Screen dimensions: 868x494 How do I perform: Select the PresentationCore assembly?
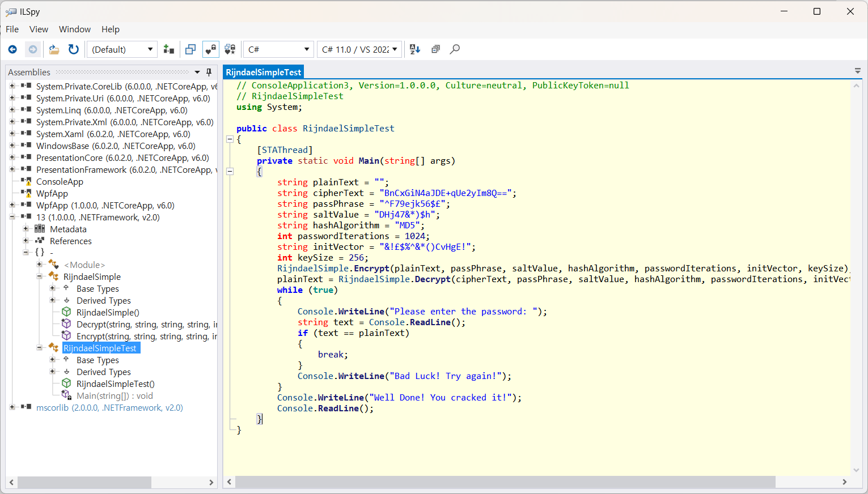pos(122,158)
